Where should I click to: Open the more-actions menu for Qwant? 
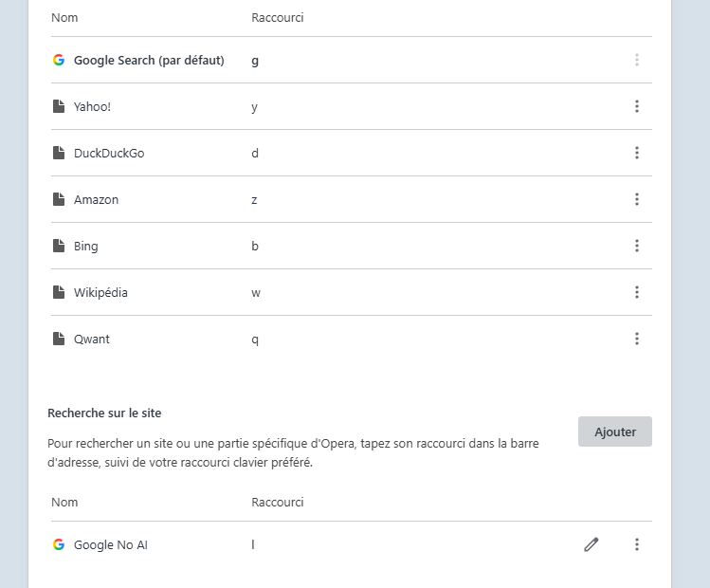coord(637,339)
